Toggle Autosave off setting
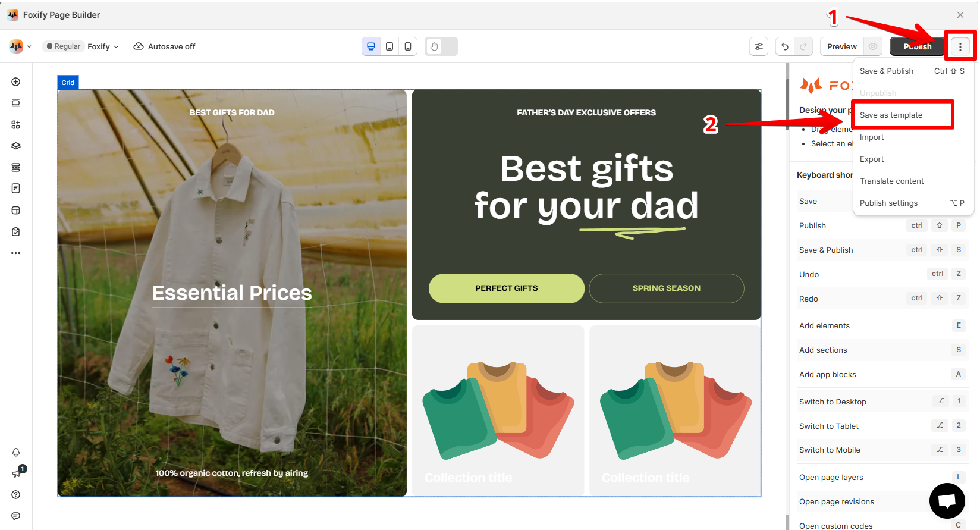980x530 pixels. [164, 46]
